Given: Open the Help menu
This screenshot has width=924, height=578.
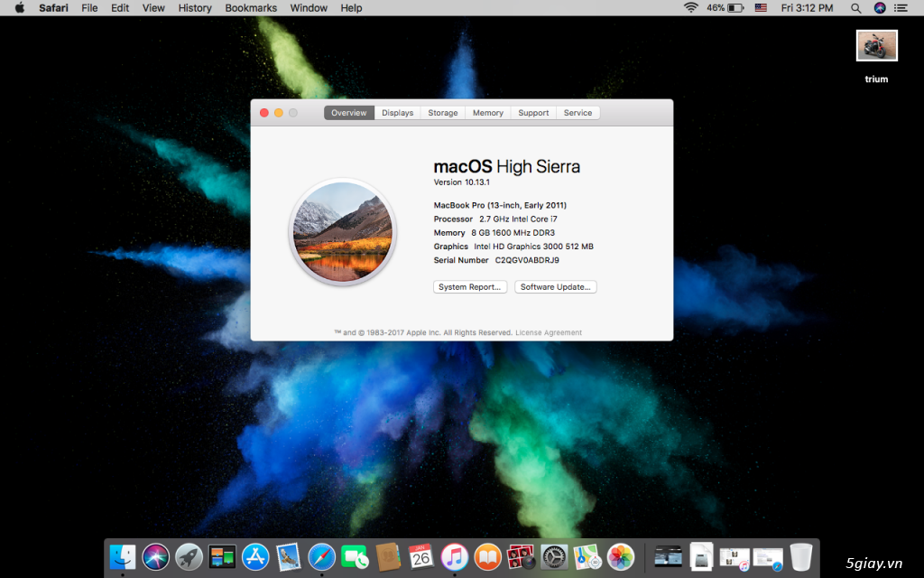Looking at the screenshot, I should coord(351,7).
